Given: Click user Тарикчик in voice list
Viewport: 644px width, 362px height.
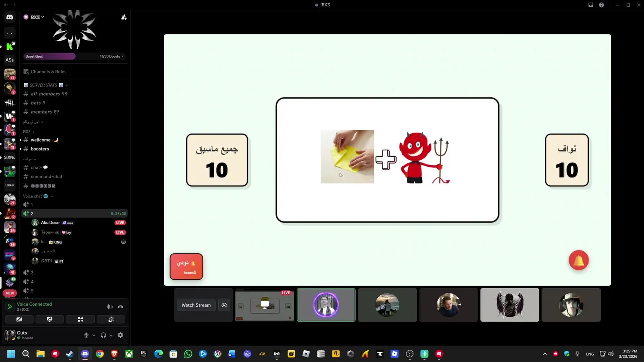Looking at the screenshot, I should click(x=78, y=232).
